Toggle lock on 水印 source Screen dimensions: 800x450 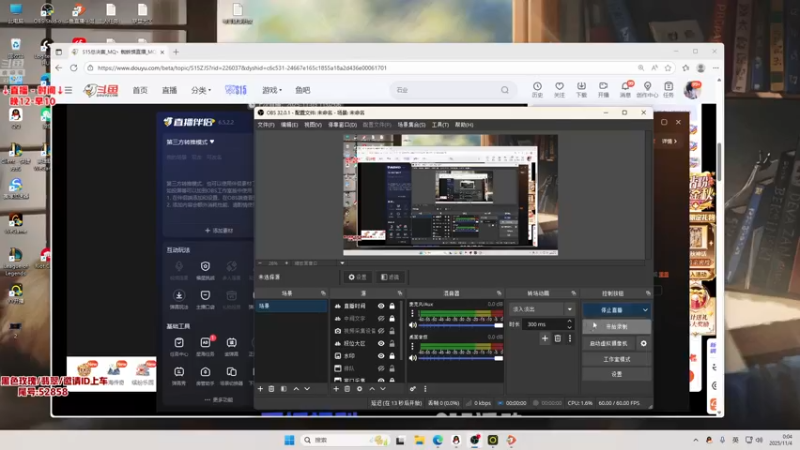392,356
